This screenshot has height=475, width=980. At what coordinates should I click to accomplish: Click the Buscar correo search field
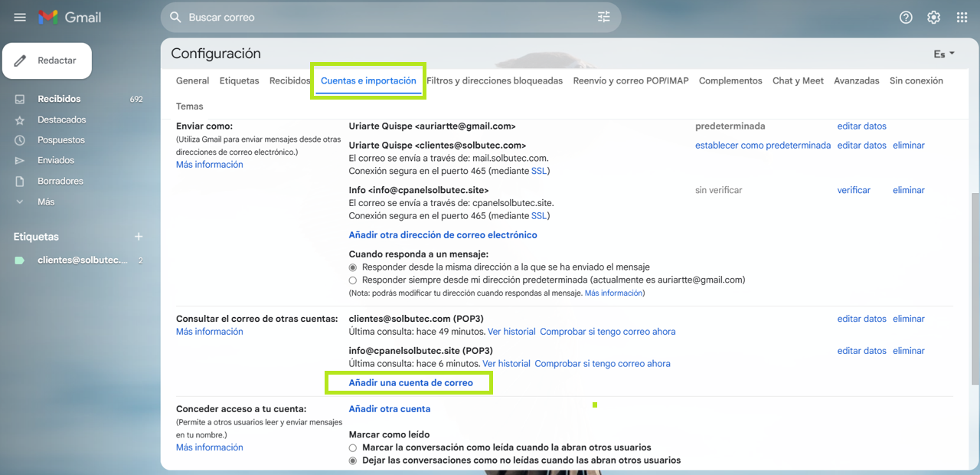click(x=383, y=17)
